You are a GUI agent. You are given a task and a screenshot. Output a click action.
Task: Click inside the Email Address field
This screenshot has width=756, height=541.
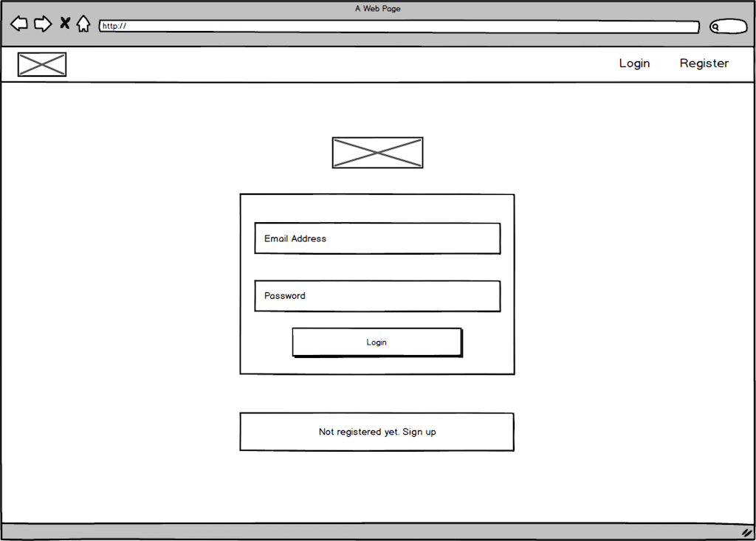[377, 238]
